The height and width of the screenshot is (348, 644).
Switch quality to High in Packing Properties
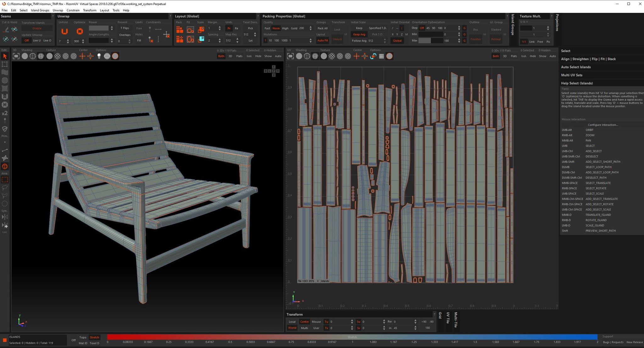285,28
